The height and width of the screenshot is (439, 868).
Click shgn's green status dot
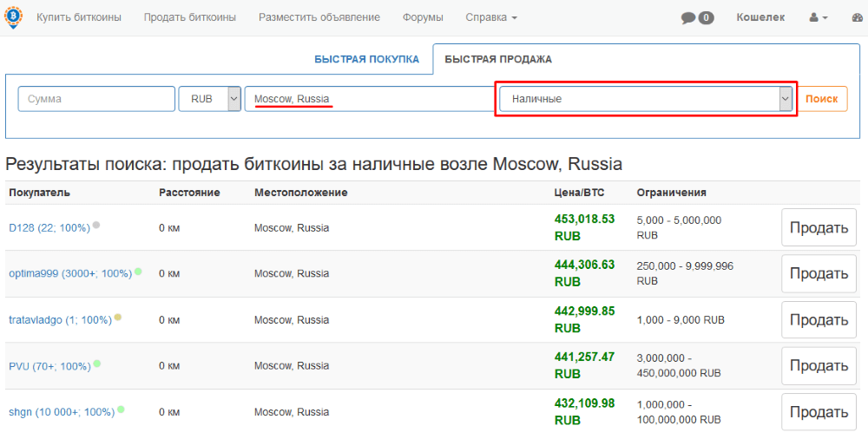click(121, 410)
